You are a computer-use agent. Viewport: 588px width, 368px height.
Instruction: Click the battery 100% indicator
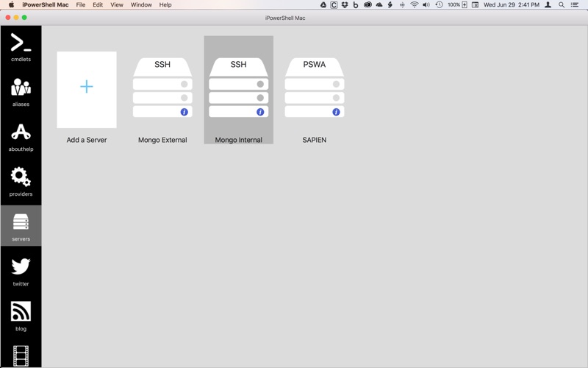point(457,5)
